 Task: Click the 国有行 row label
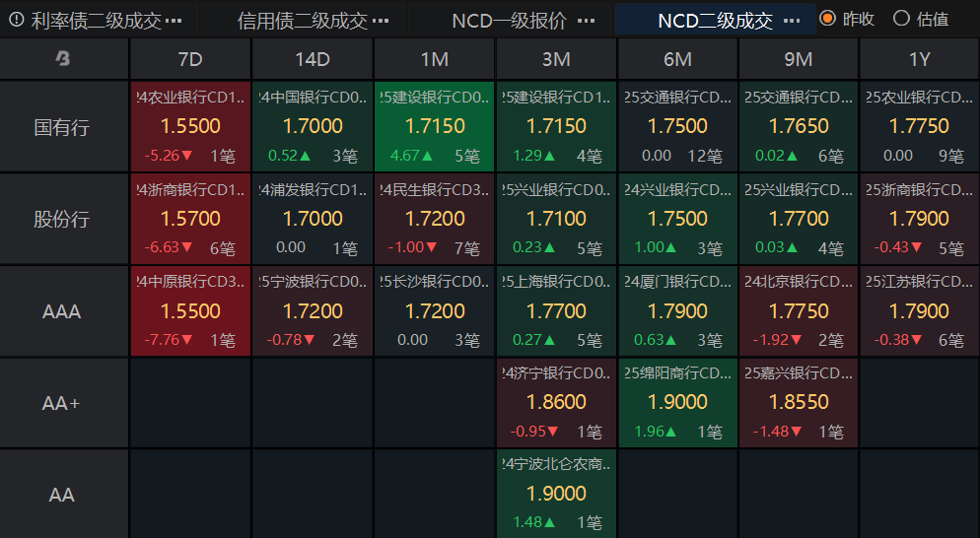tap(62, 127)
